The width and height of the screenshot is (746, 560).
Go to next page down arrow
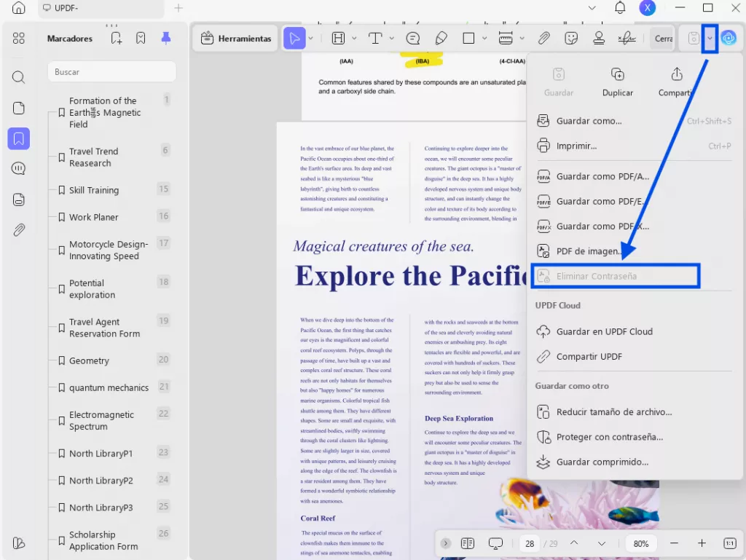click(x=602, y=543)
